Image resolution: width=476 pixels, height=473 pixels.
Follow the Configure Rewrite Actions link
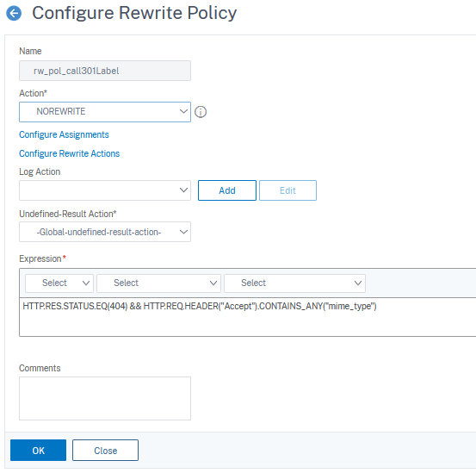(x=69, y=153)
